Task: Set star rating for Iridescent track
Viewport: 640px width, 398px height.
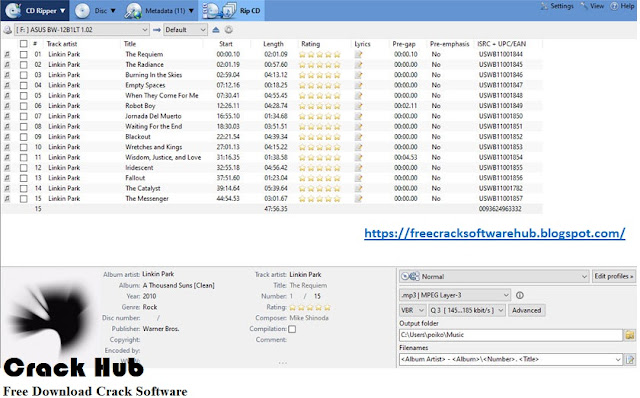Action: (320, 168)
